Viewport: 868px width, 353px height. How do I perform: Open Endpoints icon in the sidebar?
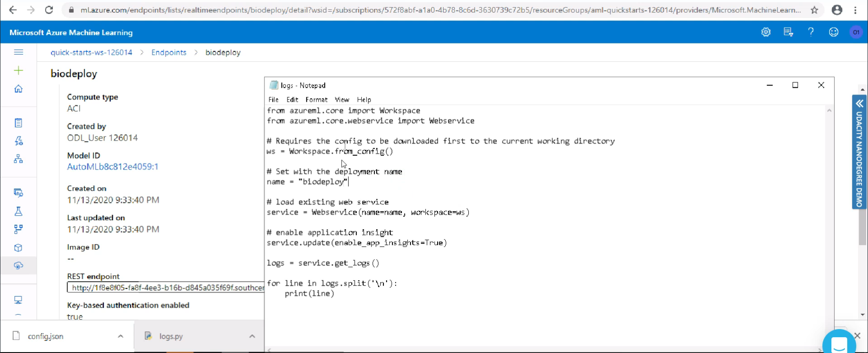[x=19, y=266]
